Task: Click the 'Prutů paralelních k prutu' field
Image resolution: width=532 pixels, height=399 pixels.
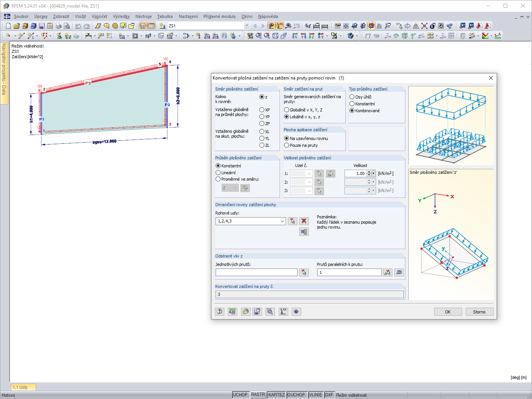Action: 349,272
